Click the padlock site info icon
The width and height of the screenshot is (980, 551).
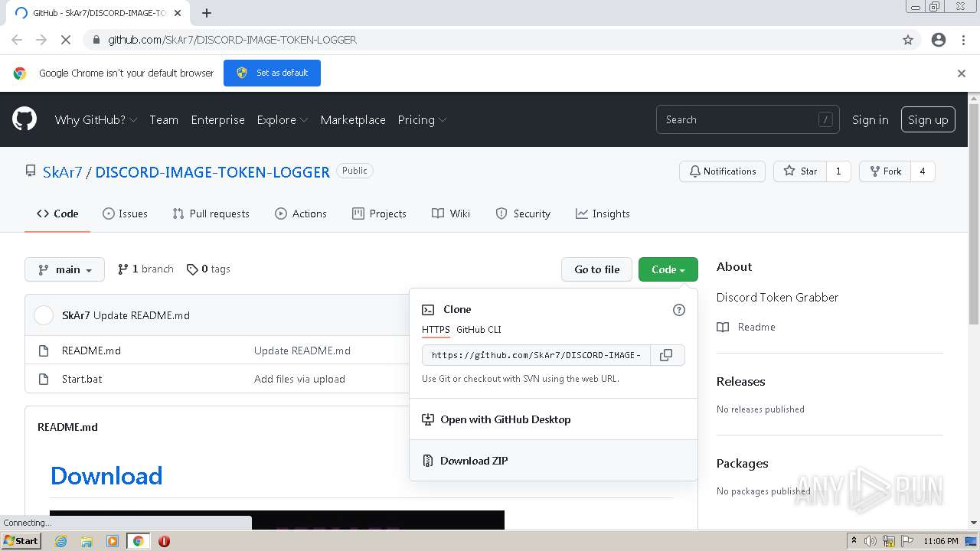96,40
